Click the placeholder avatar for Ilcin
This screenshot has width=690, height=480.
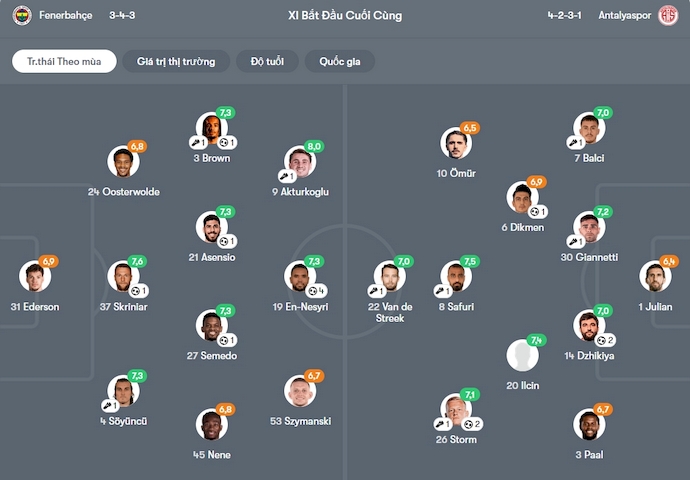tap(522, 356)
